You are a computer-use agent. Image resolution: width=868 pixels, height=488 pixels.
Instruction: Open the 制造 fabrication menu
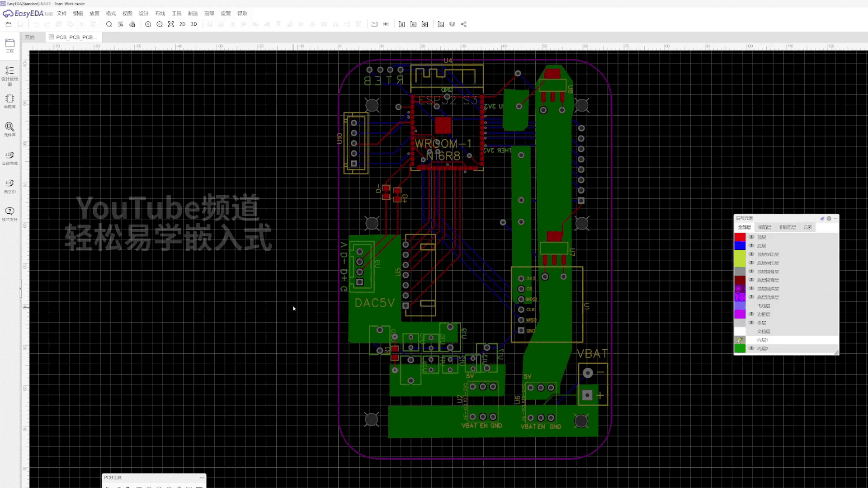[193, 14]
